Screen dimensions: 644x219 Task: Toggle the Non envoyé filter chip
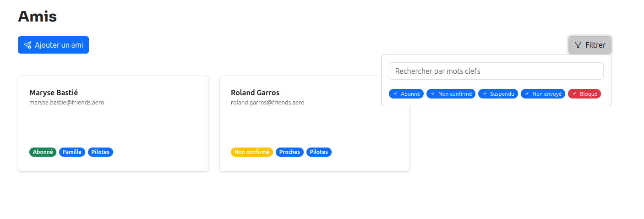pos(543,93)
